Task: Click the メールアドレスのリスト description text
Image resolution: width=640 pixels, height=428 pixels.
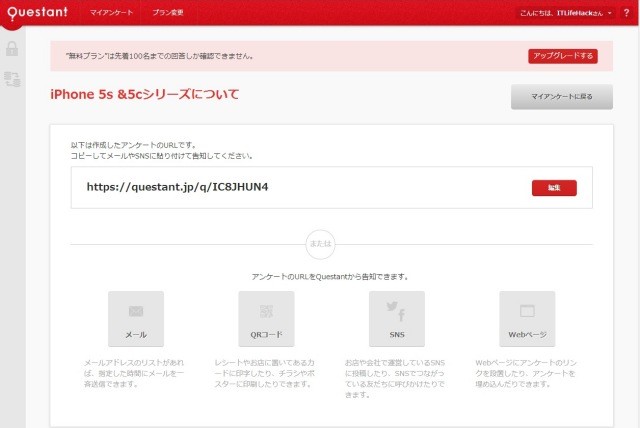Action: coord(134,373)
